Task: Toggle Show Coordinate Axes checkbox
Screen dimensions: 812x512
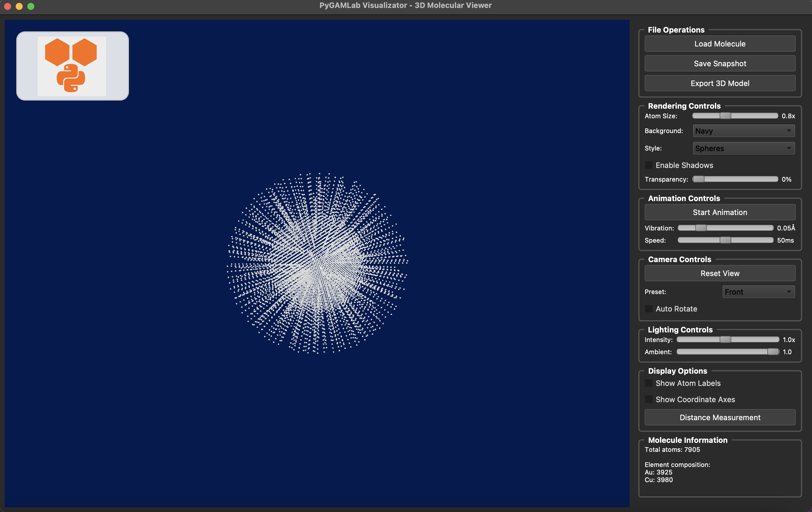Action: tap(648, 399)
